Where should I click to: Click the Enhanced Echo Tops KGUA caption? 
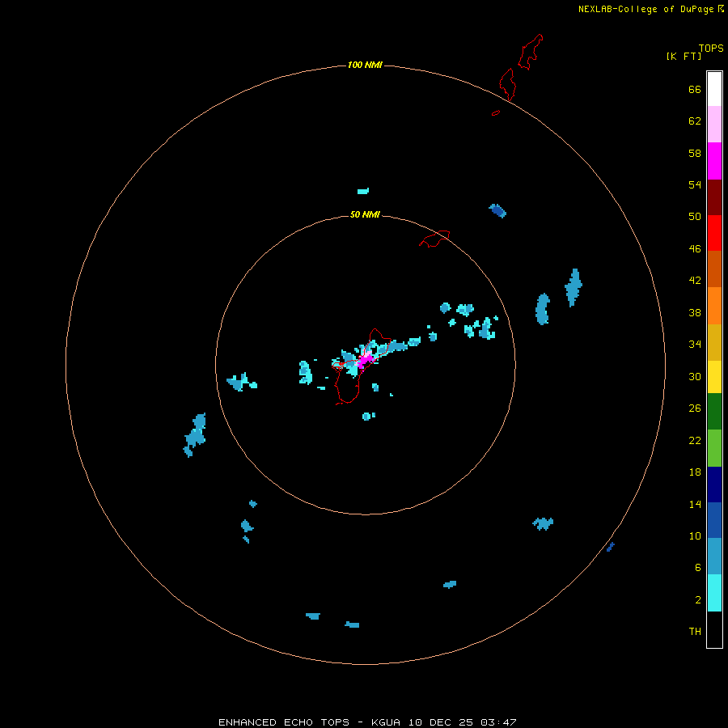(x=367, y=722)
